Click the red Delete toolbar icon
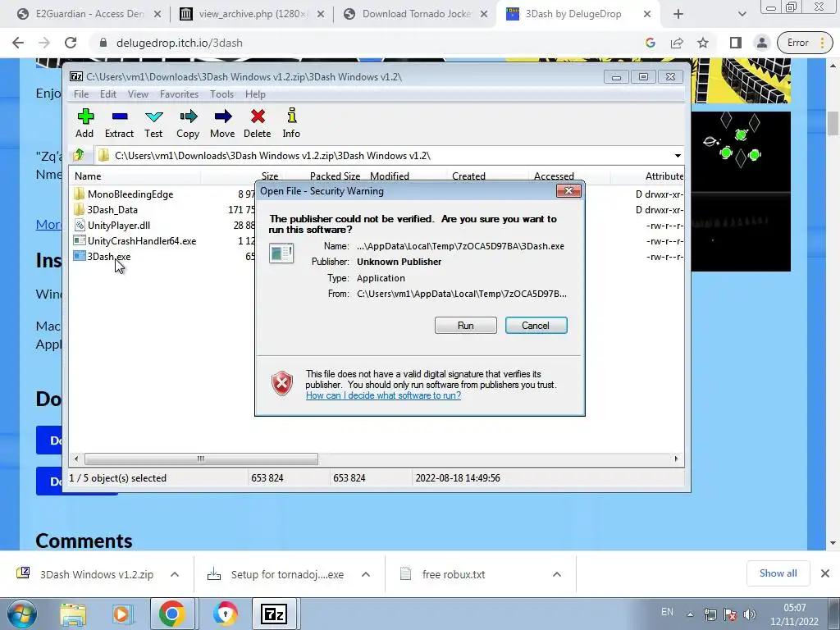The width and height of the screenshot is (840, 630). tap(257, 123)
